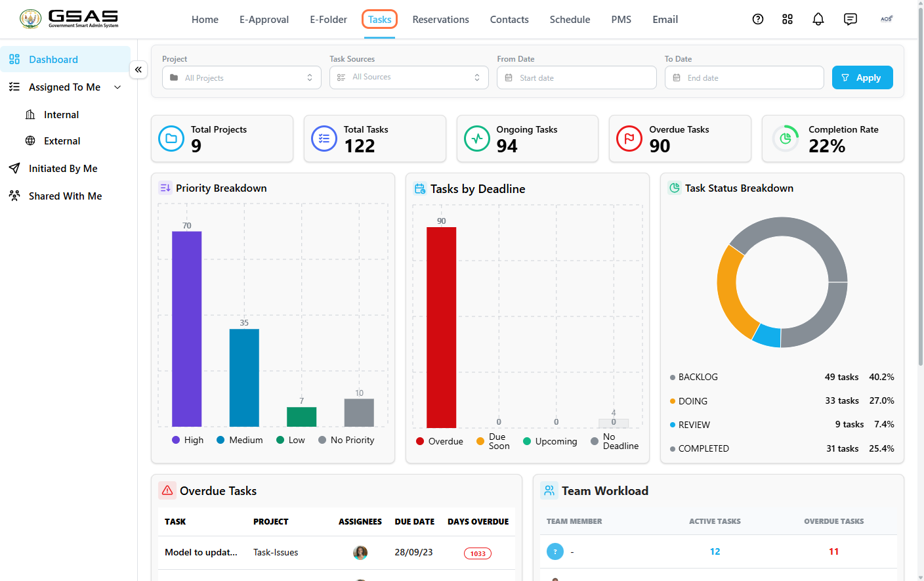Click the BACKLOG status legend row
924x581 pixels.
782,377
